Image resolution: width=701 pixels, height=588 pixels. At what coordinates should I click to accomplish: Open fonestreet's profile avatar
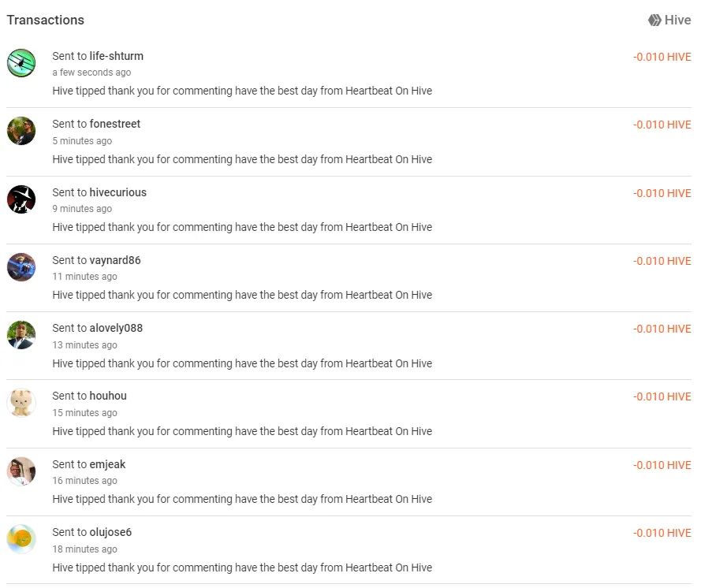point(21,131)
